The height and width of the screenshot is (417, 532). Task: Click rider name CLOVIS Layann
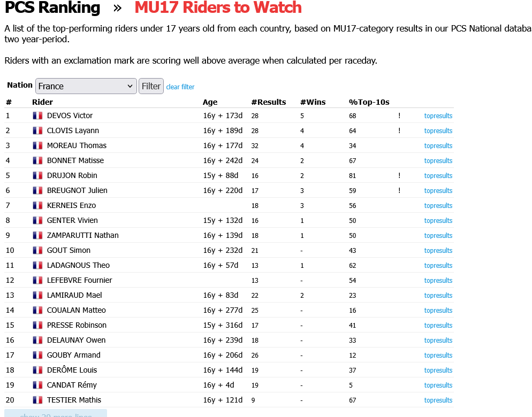[73, 130]
